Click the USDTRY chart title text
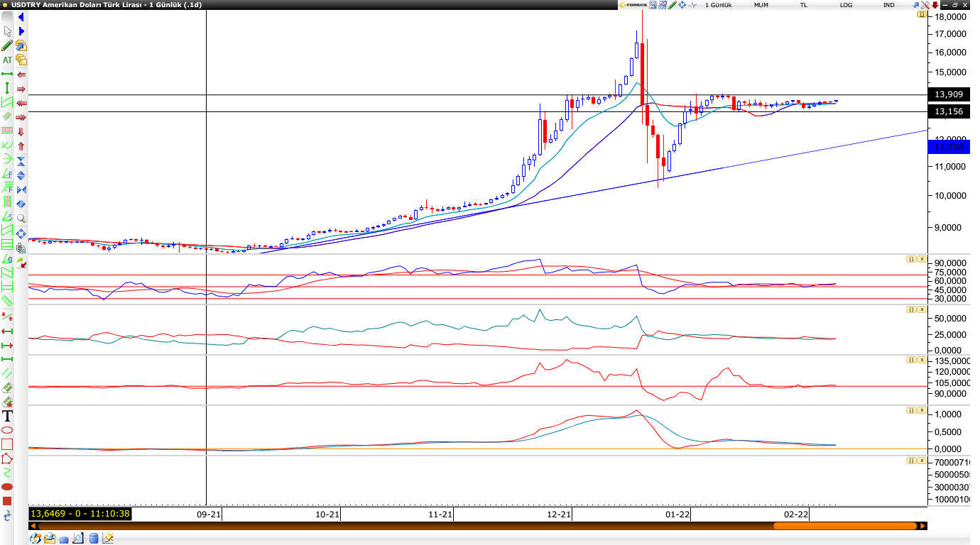The height and width of the screenshot is (545, 980). tap(107, 5)
